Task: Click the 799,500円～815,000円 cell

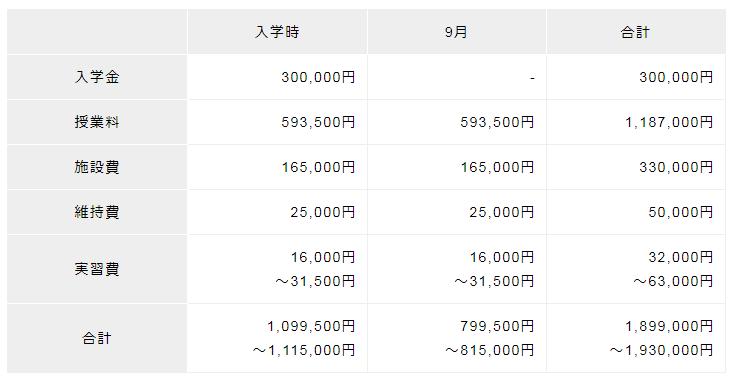Action: coord(457,338)
